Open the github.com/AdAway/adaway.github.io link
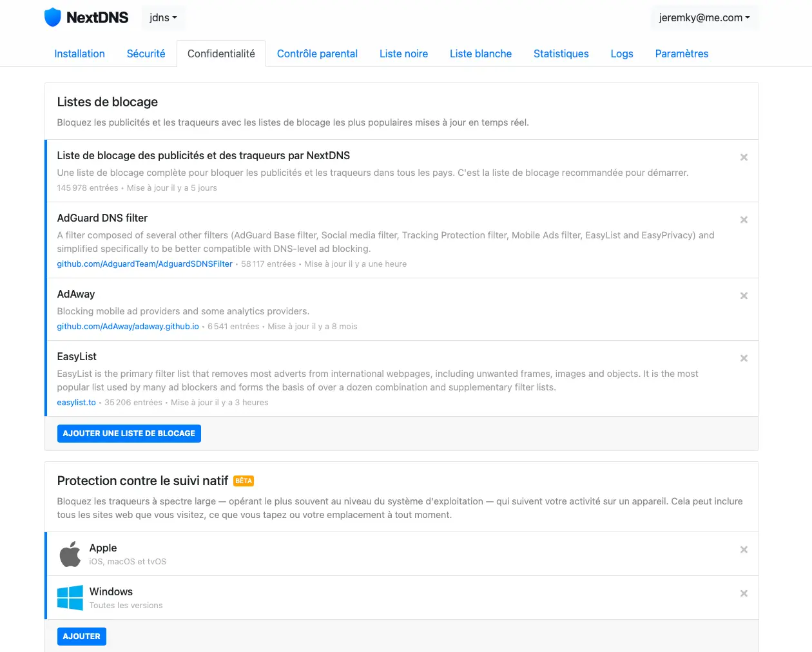The height and width of the screenshot is (652, 812). (128, 327)
